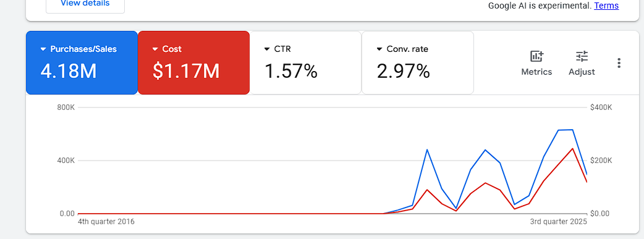This screenshot has width=644, height=239.
Task: Click the red cost line's highest peak
Action: pyautogui.click(x=572, y=148)
